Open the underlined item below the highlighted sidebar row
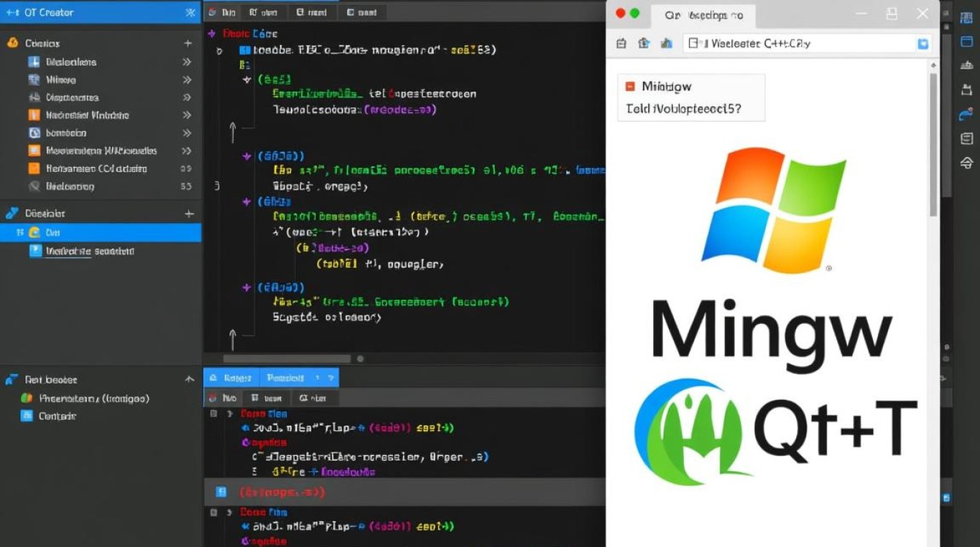 tap(89, 251)
